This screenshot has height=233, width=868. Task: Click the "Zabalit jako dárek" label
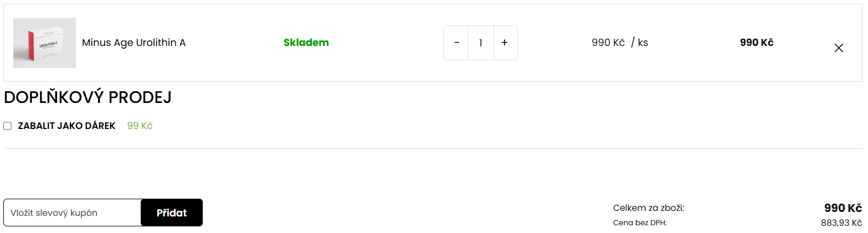(66, 126)
